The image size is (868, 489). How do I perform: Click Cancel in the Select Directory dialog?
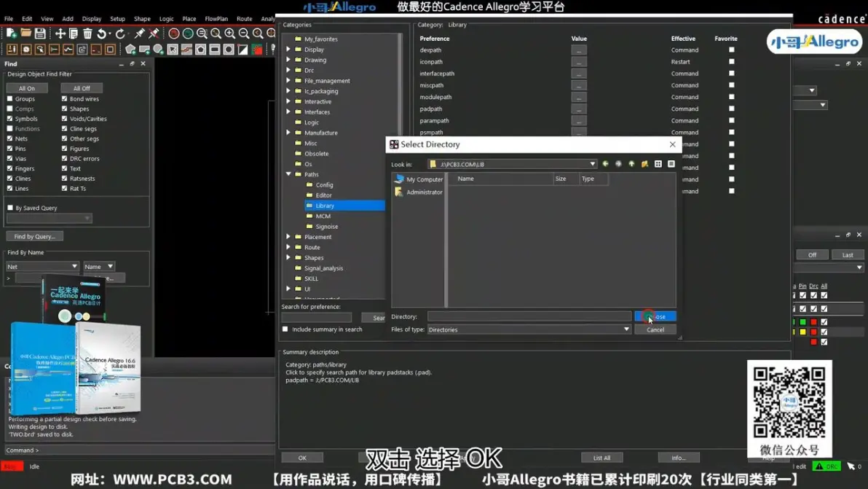tap(655, 329)
